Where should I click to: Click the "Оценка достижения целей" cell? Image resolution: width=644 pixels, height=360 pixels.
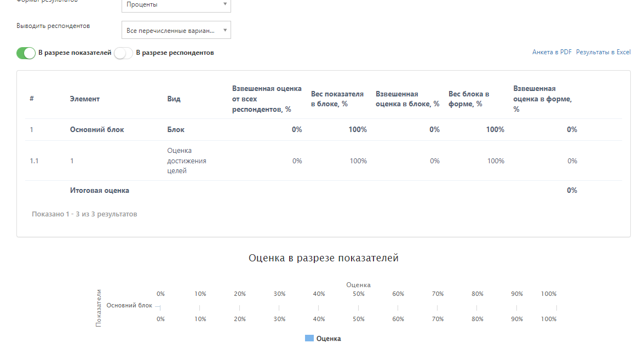click(x=187, y=161)
